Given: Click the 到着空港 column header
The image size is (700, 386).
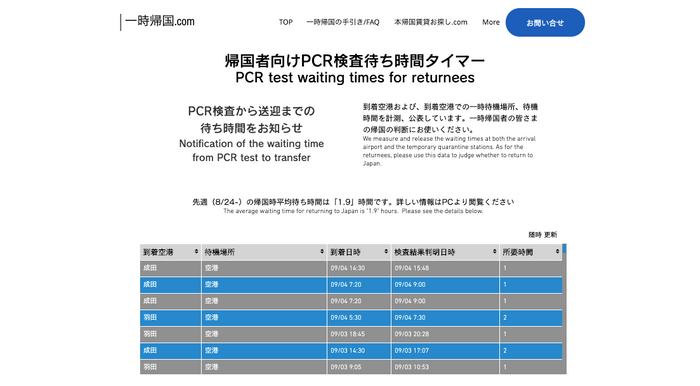Looking at the screenshot, I should [x=170, y=252].
